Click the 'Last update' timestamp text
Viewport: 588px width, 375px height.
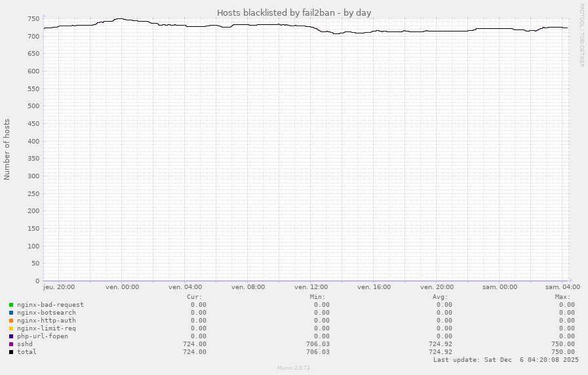tap(505, 360)
